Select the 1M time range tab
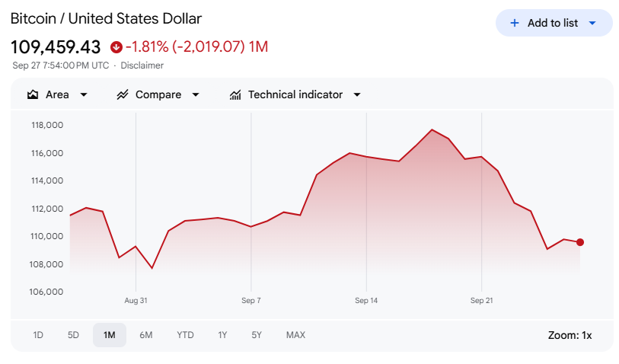 click(x=110, y=335)
